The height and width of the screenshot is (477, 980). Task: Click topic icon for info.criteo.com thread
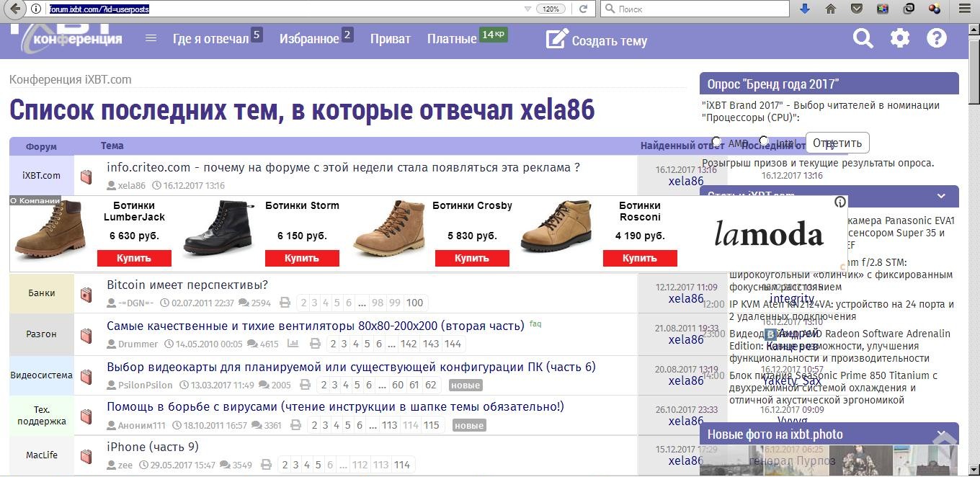click(x=86, y=177)
